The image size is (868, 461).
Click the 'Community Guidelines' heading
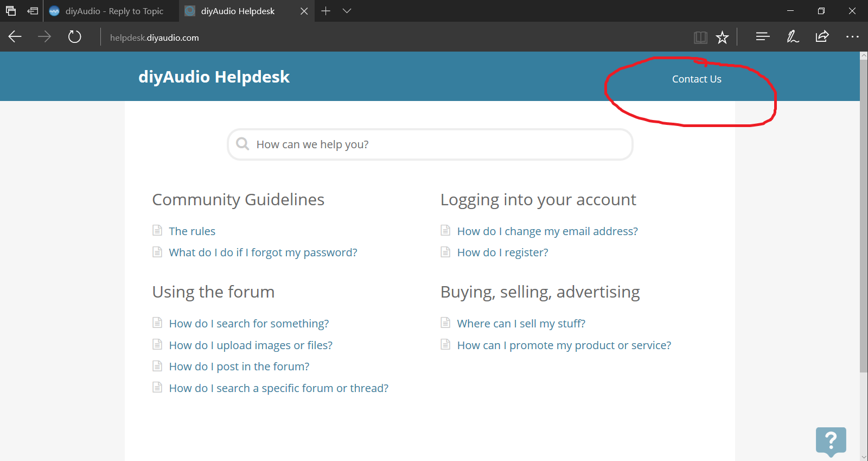tap(238, 200)
